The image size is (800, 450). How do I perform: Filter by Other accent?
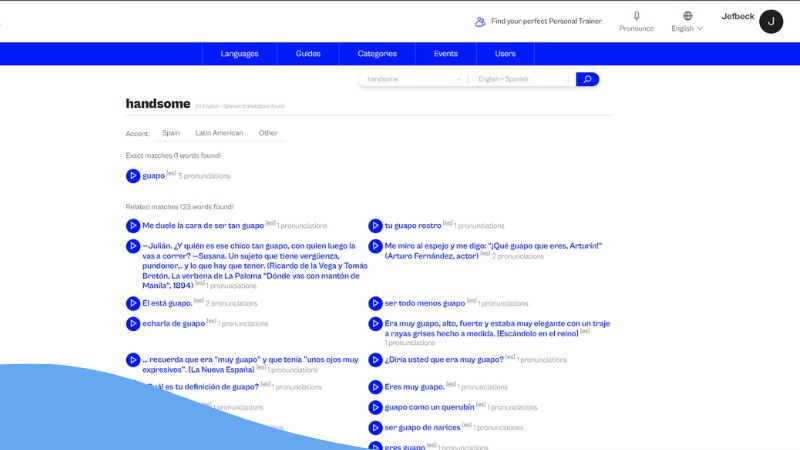click(x=268, y=133)
